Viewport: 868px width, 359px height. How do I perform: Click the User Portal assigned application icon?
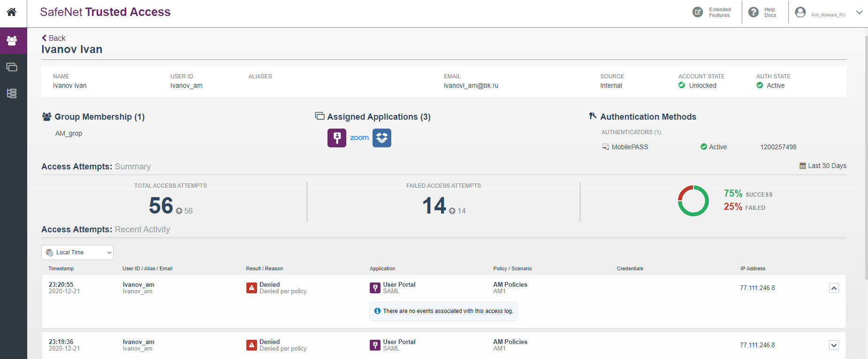tap(336, 138)
